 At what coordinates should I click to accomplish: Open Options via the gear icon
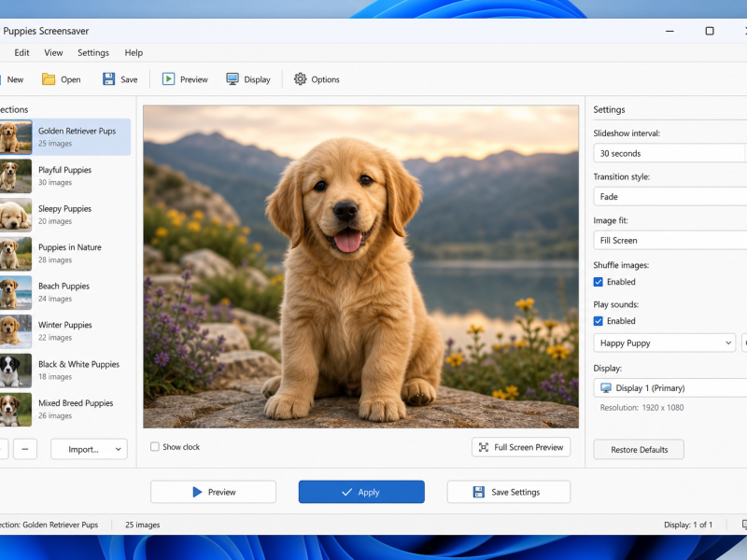click(x=300, y=79)
